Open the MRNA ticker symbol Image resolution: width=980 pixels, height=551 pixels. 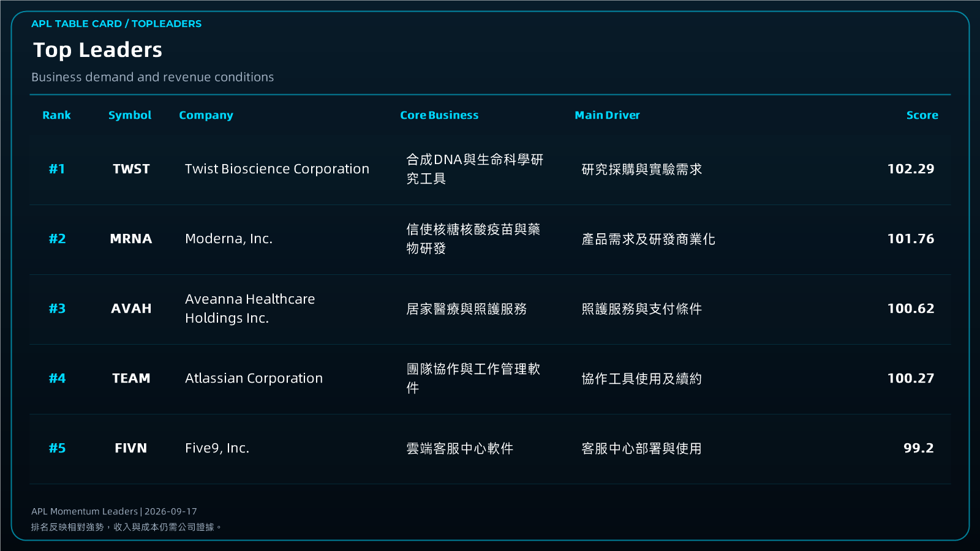131,239
